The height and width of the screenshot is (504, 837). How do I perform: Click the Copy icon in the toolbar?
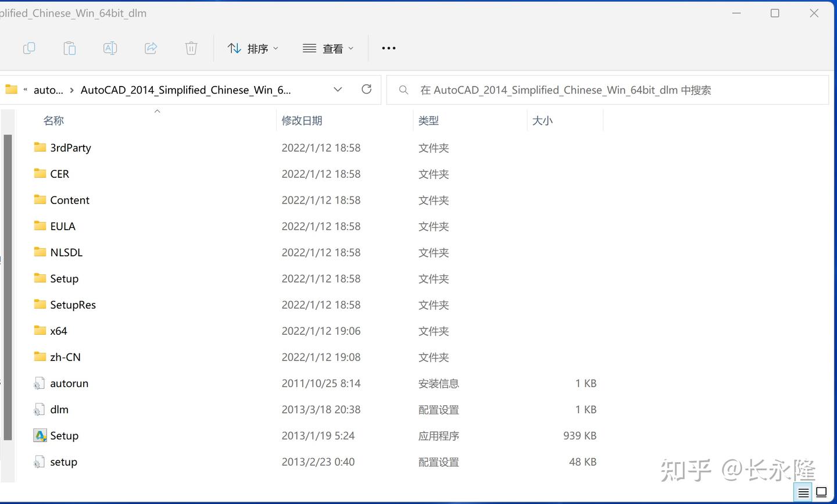click(29, 48)
